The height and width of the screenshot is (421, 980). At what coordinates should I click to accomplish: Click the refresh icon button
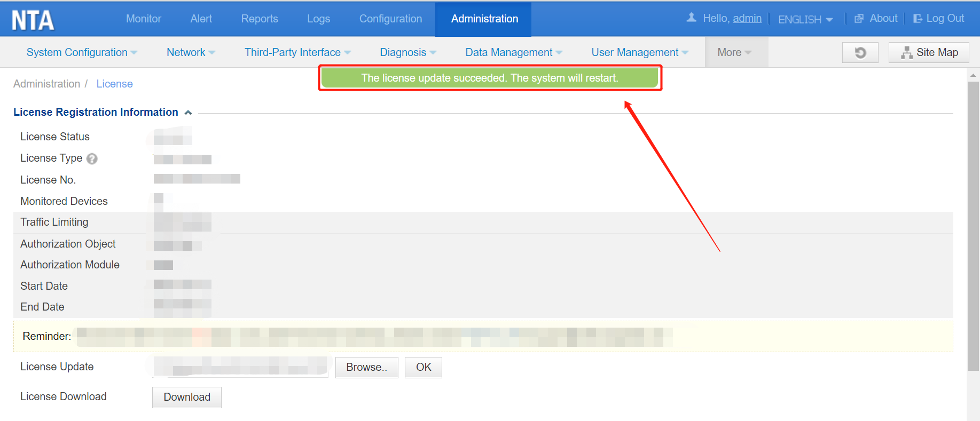coord(860,53)
